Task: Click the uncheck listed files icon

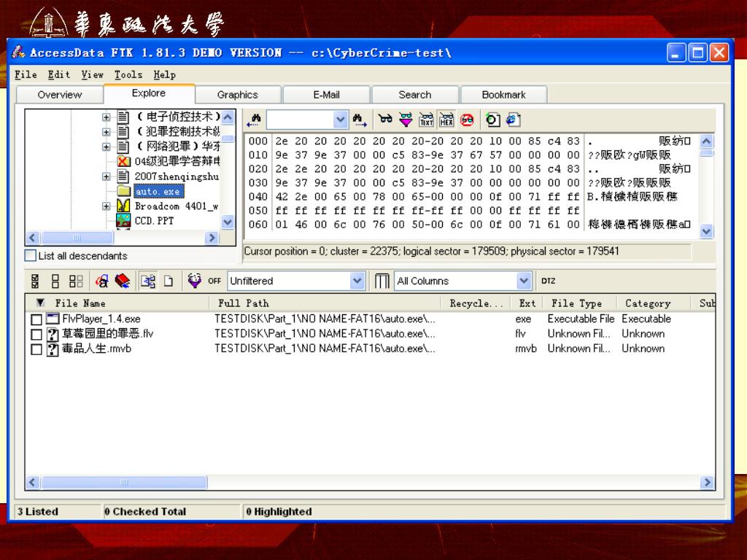Action: (x=76, y=281)
